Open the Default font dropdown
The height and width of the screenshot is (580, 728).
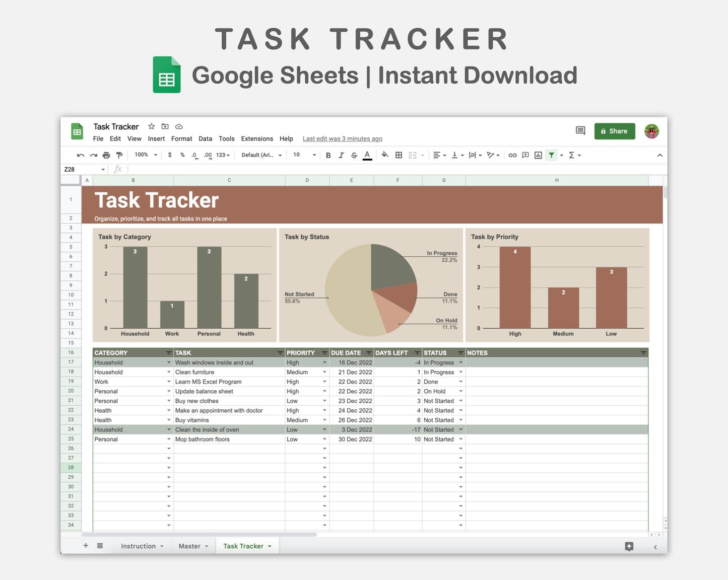(x=261, y=155)
